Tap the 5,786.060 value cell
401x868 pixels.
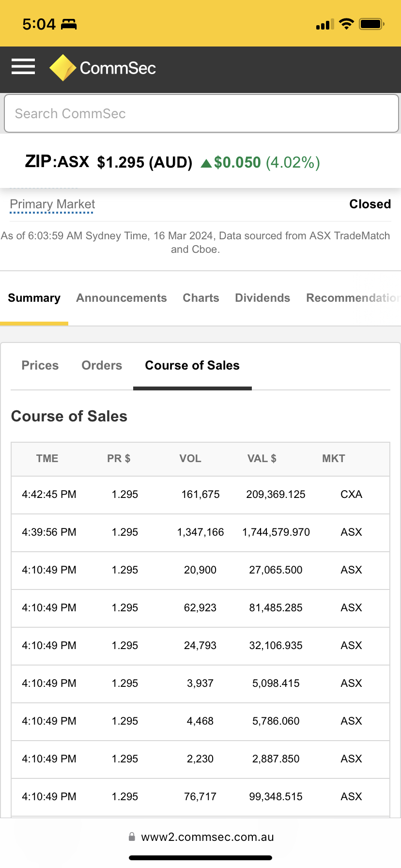point(276,721)
